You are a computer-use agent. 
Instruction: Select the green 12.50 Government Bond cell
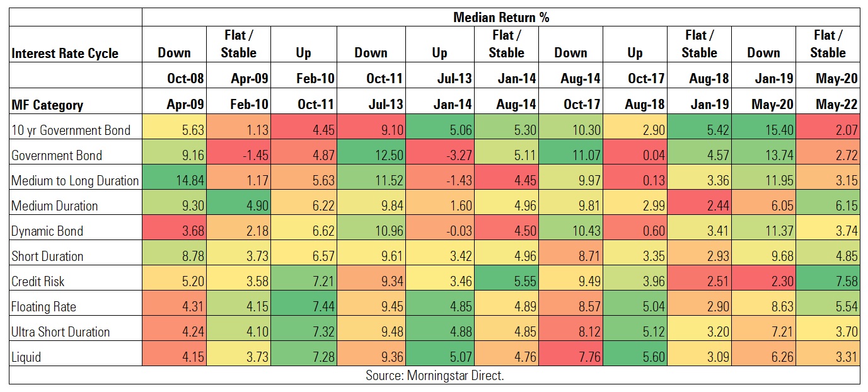(370, 156)
